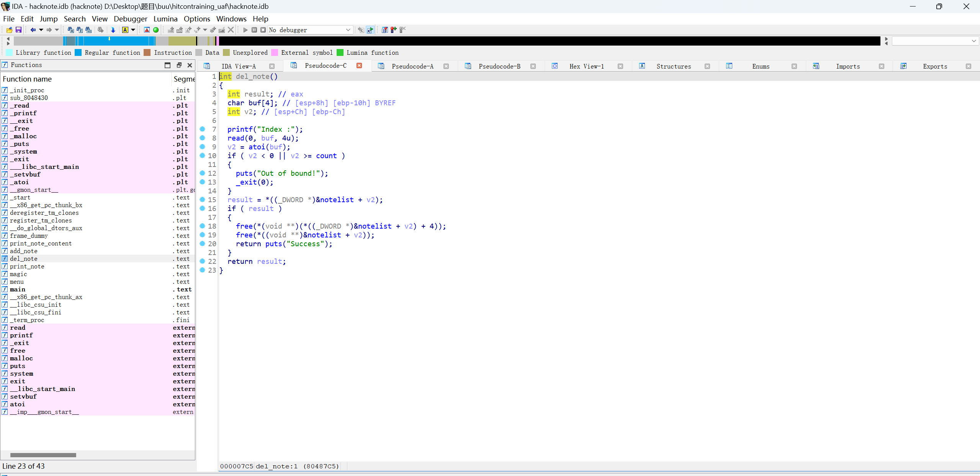Toggle breakpoint dot on line 22
This screenshot has height=476, width=980.
(x=203, y=261)
